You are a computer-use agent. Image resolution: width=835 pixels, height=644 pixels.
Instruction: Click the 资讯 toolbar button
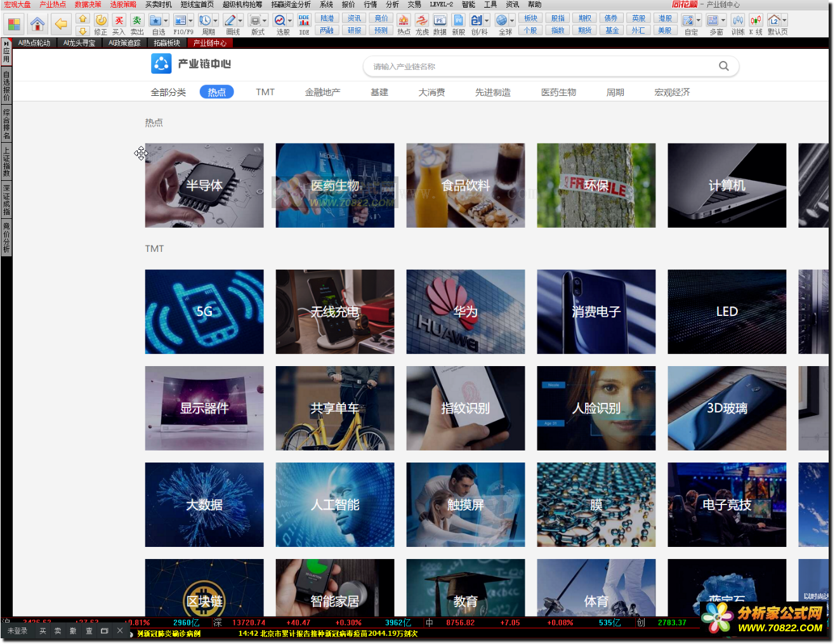point(354,18)
